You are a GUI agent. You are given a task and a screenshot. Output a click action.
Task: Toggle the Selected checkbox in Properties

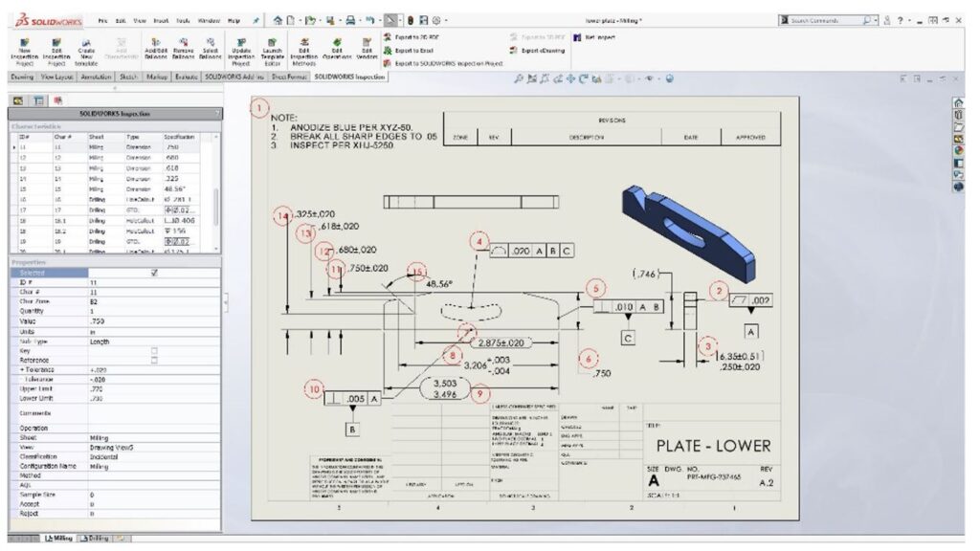coord(155,273)
